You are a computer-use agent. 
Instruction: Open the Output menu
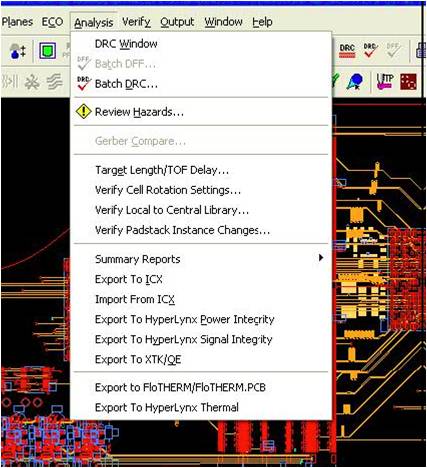177,22
